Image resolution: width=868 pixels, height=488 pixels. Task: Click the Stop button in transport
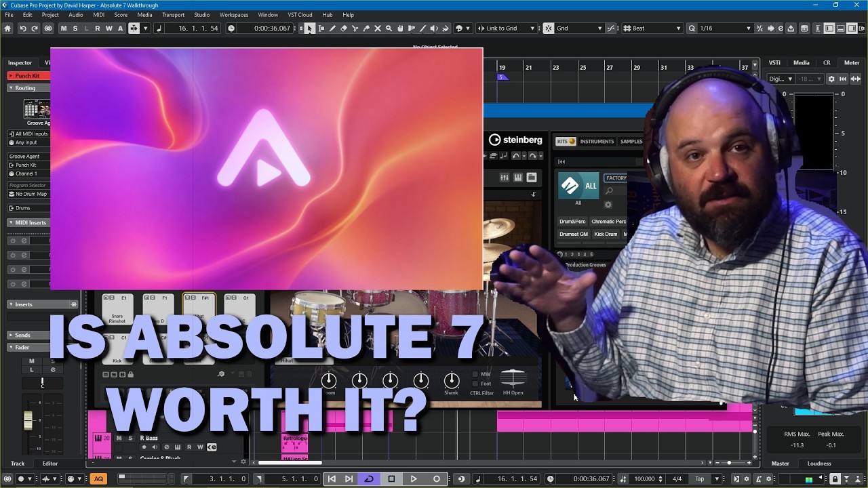391,479
